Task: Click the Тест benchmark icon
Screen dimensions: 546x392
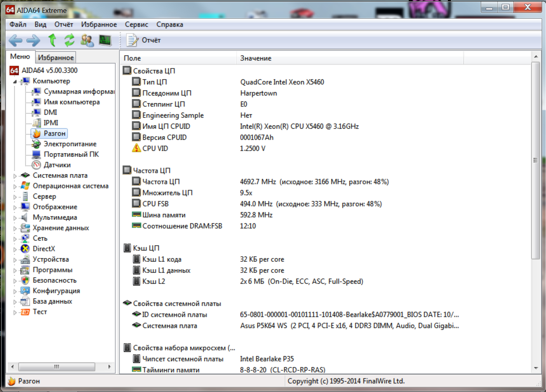Action: pyautogui.click(x=26, y=312)
